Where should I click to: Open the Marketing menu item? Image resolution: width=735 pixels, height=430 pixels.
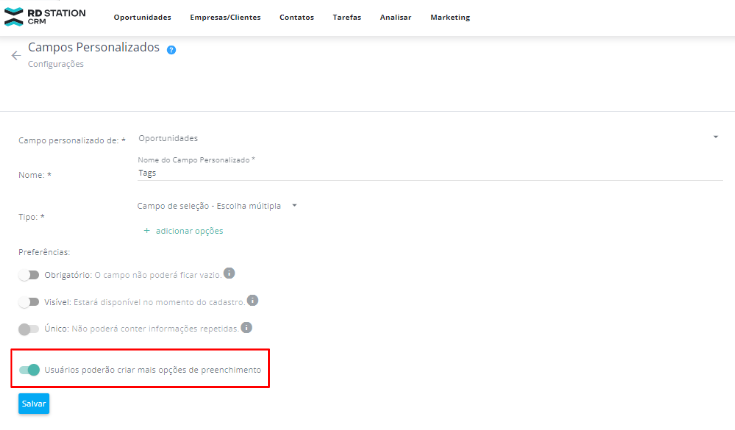click(x=450, y=17)
